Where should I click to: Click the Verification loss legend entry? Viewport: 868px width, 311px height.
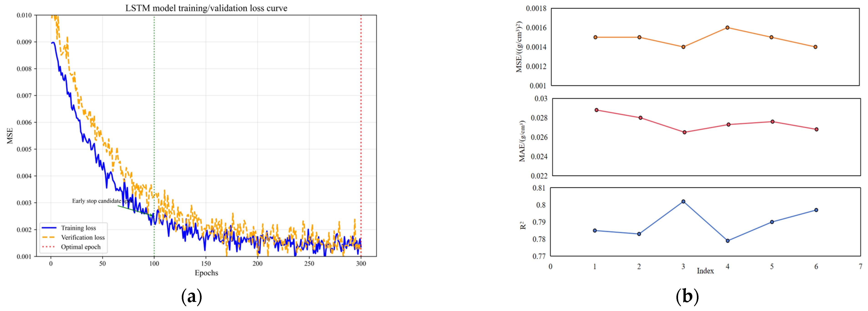tap(83, 237)
